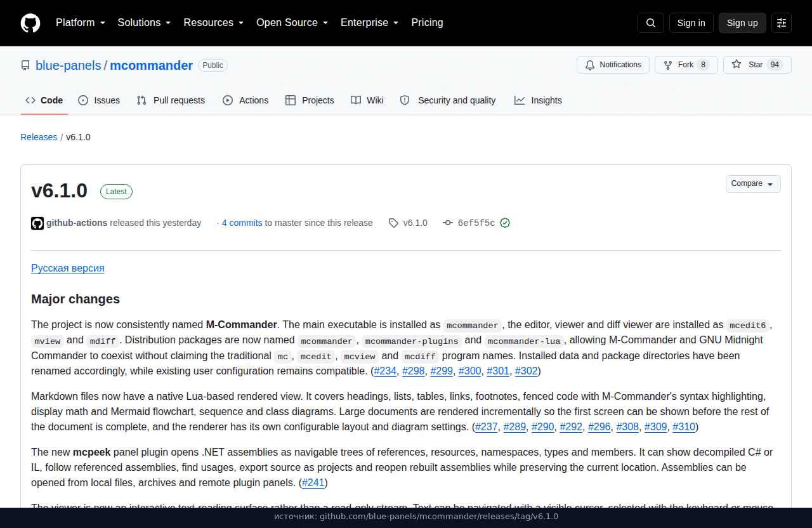
Task: Expand the Solutions menu
Action: [145, 23]
